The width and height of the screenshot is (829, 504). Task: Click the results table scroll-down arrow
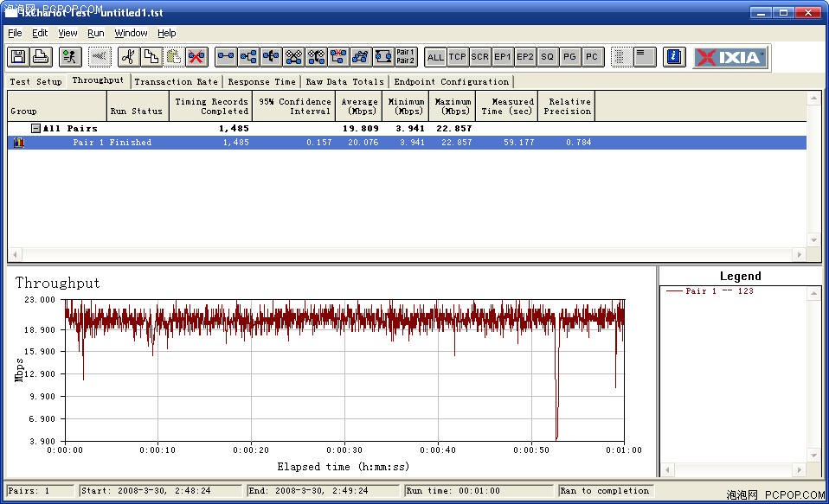[x=813, y=239]
